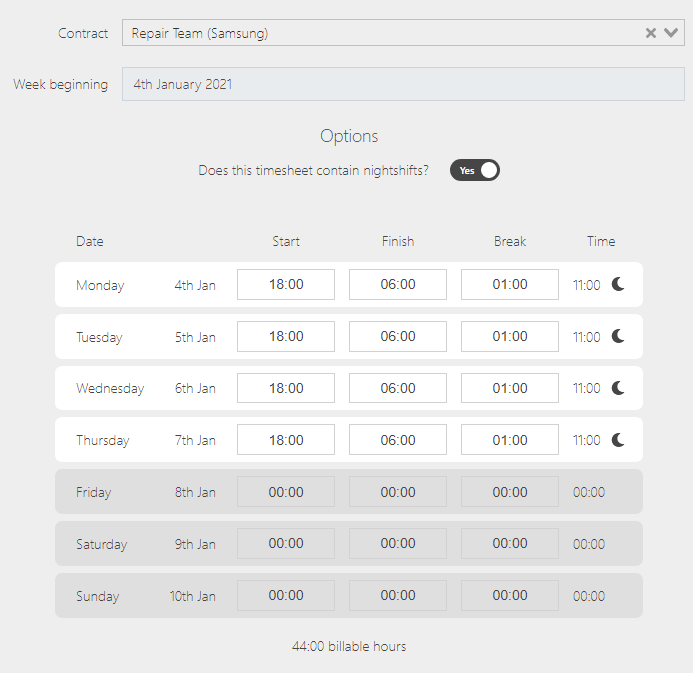Image resolution: width=693 pixels, height=673 pixels.
Task: Edit Monday's Start time field
Action: (x=286, y=284)
